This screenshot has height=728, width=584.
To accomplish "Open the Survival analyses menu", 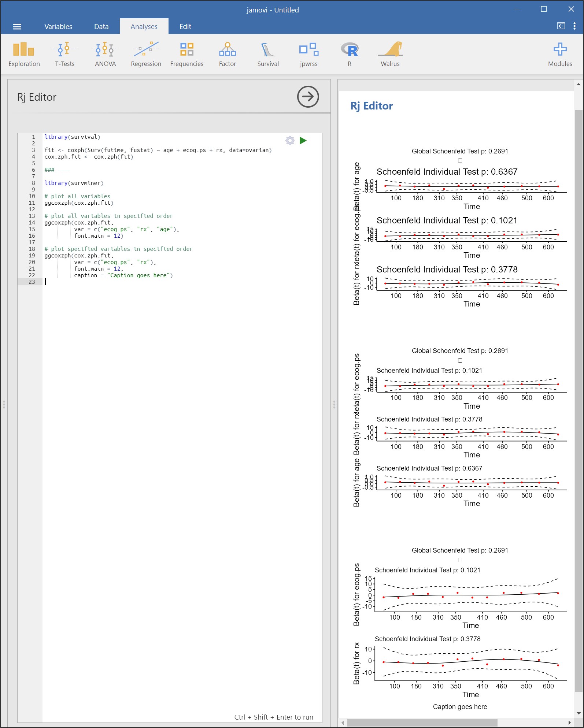I will point(268,54).
